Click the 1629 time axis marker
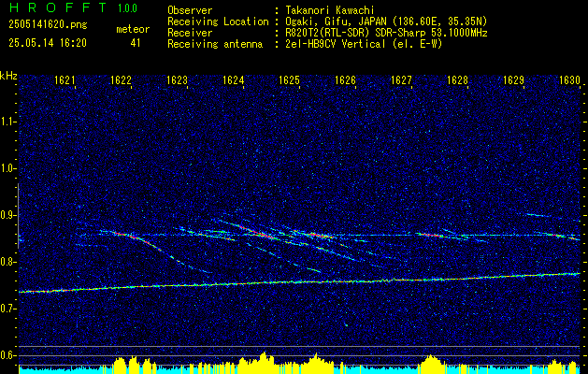The width and height of the screenshot is (588, 374). 513,79
